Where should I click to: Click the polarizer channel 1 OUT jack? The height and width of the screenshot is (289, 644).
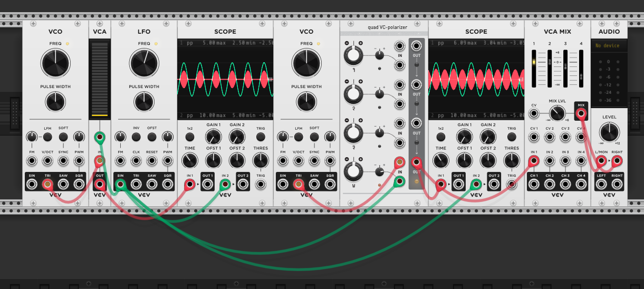[x=417, y=45]
